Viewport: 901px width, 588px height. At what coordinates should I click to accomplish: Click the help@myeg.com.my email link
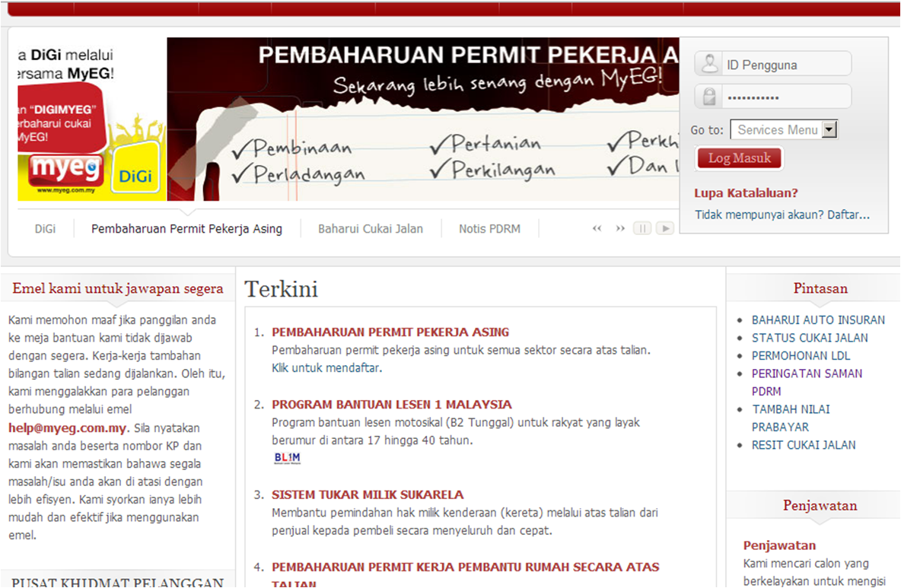(67, 427)
